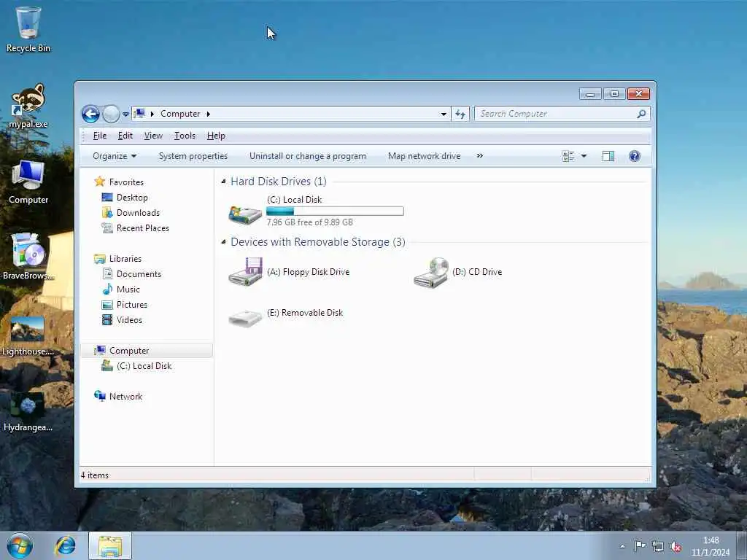Viewport: 747px width, 560px height.
Task: Click Uninstall or change a program
Action: point(308,156)
